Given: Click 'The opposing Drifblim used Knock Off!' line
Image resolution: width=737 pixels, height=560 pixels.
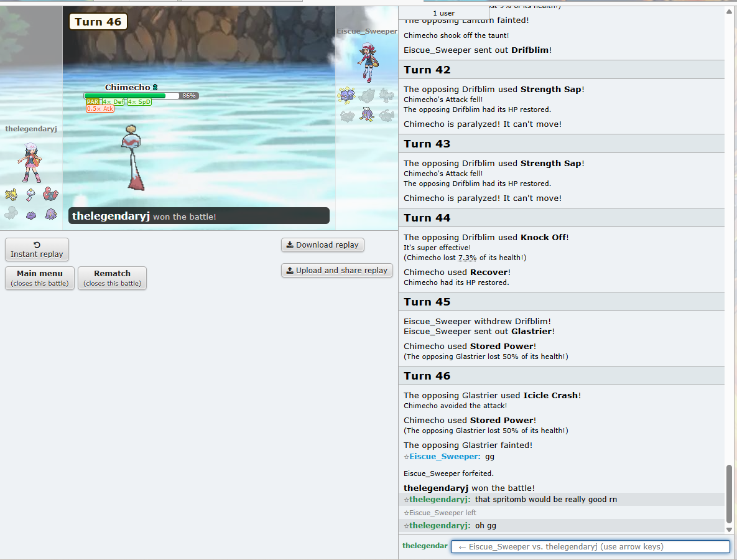Looking at the screenshot, I should click(486, 238).
